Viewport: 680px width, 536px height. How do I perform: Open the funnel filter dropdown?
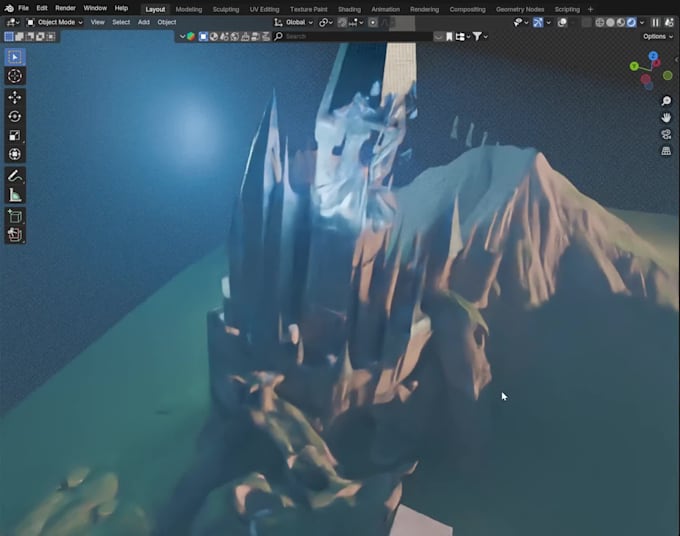point(480,36)
